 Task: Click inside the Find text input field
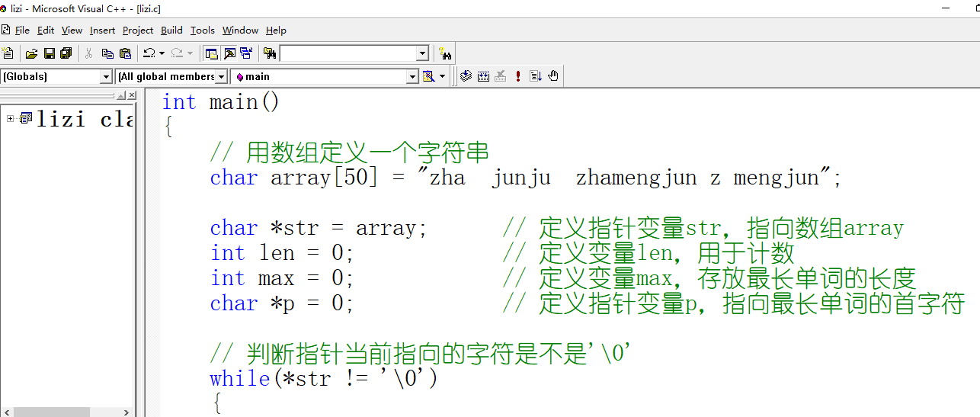tap(347, 53)
